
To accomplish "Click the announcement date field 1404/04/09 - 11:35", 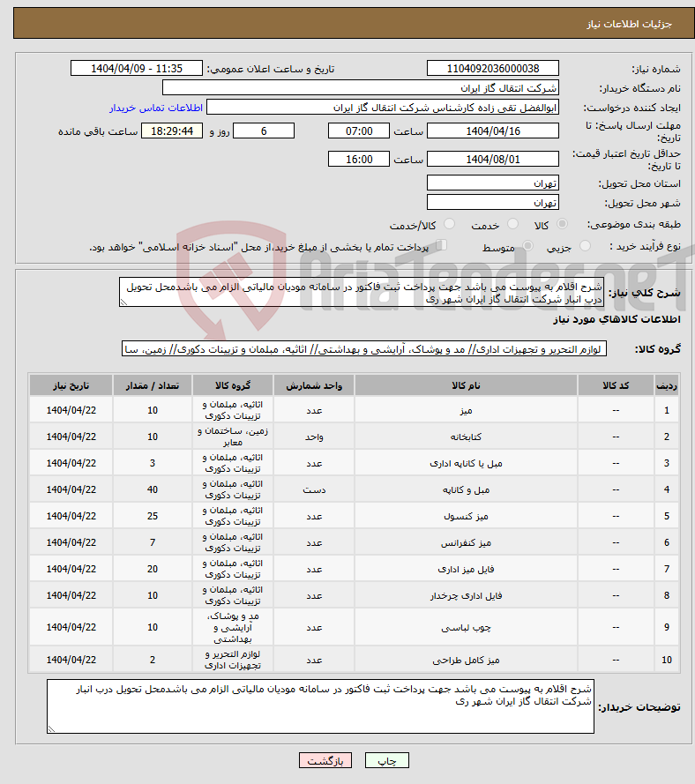I will [x=137, y=69].
